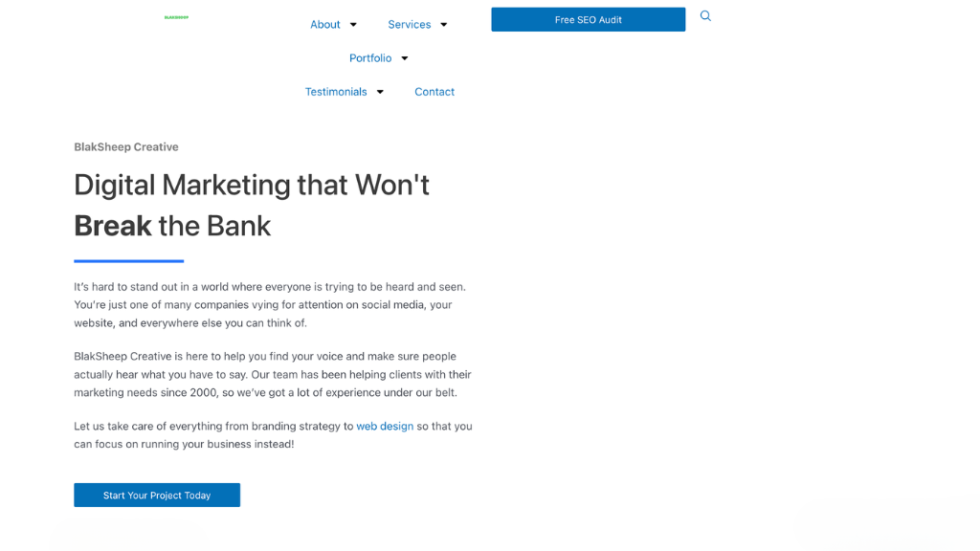The height and width of the screenshot is (551, 980).
Task: Click the paragraph starting 'Let us take care'
Action: [273, 435]
